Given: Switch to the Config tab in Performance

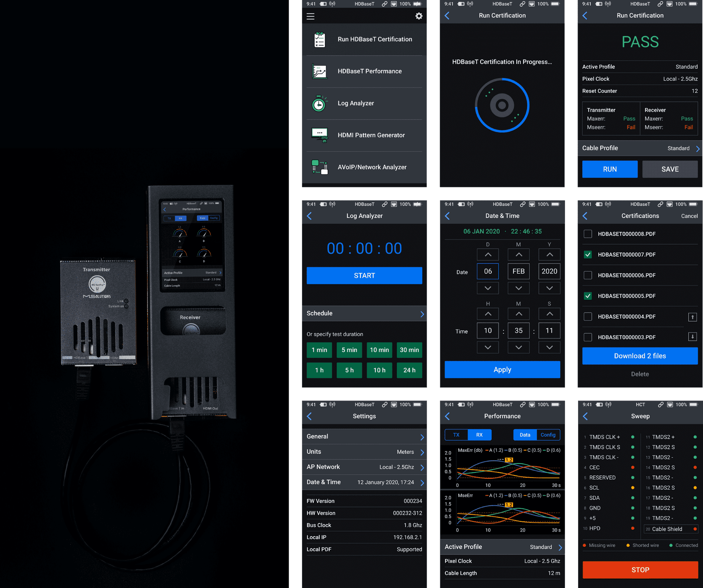Looking at the screenshot, I should (548, 435).
